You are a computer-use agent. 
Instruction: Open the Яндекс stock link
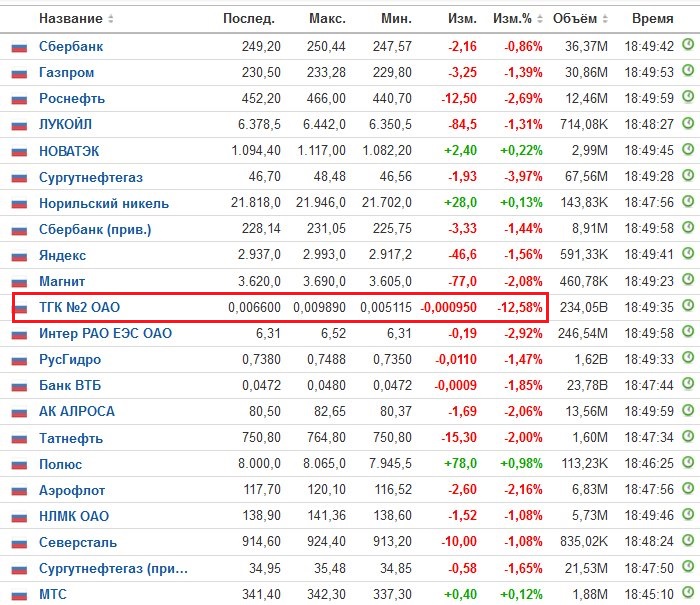tap(62, 255)
